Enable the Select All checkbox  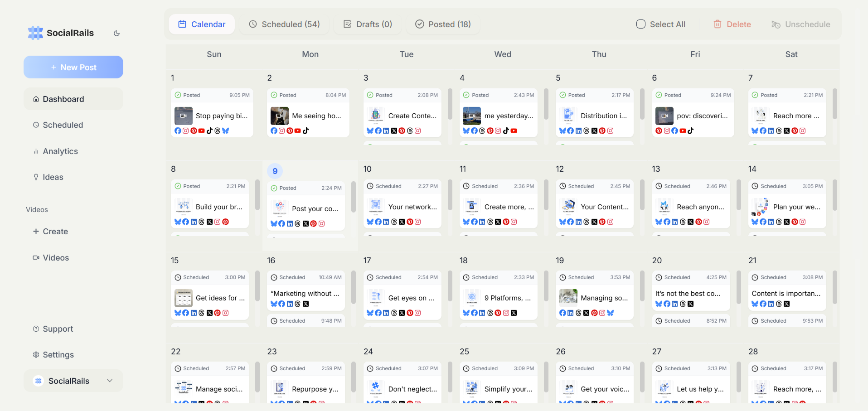coord(640,24)
